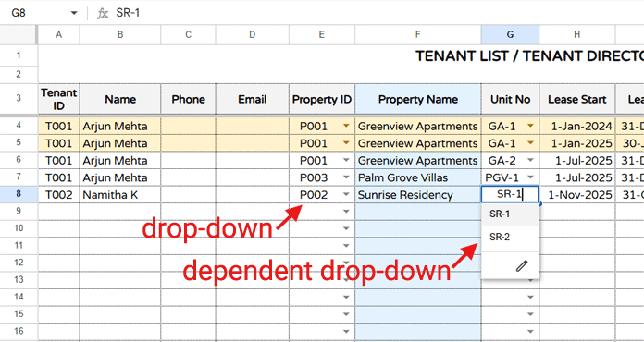Open the Name Box dropdown arrow
Screen dimensions: 644x342
pos(74,13)
